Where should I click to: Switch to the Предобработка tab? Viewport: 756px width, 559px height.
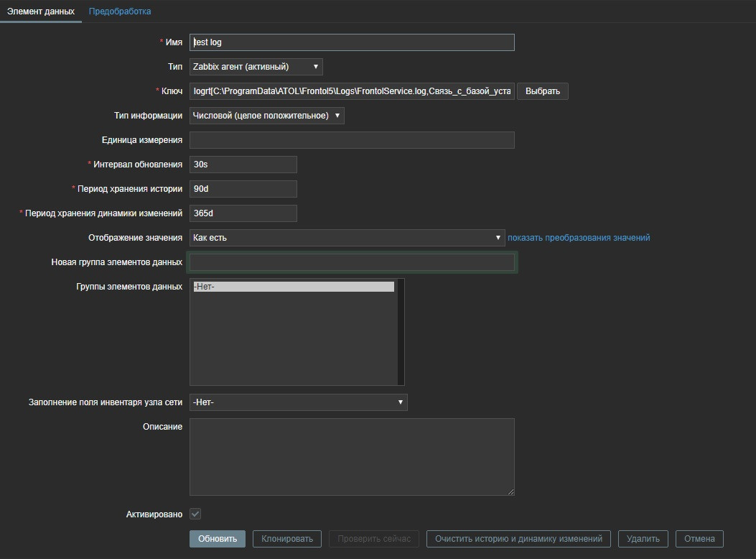120,11
